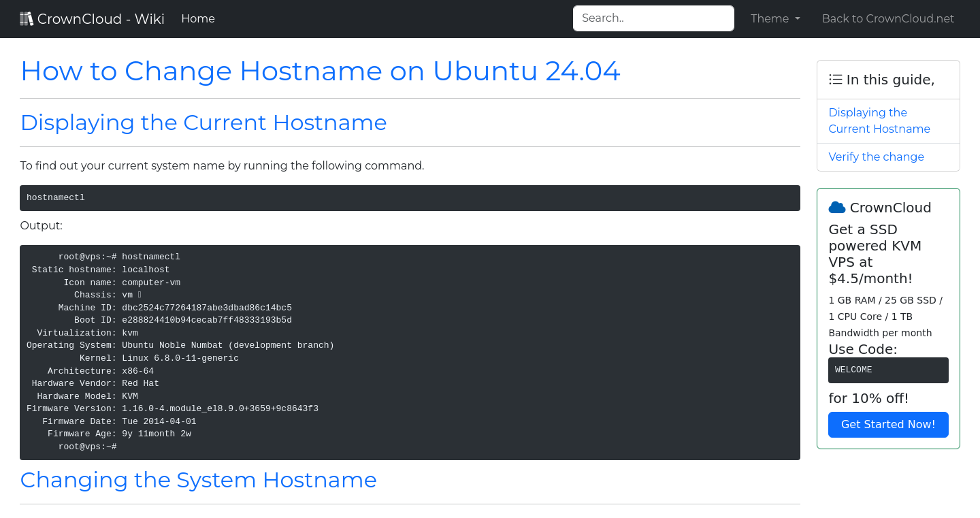Click the CrownCloud heading in the sidebar ad
This screenshot has height=518, width=980.
tap(889, 207)
